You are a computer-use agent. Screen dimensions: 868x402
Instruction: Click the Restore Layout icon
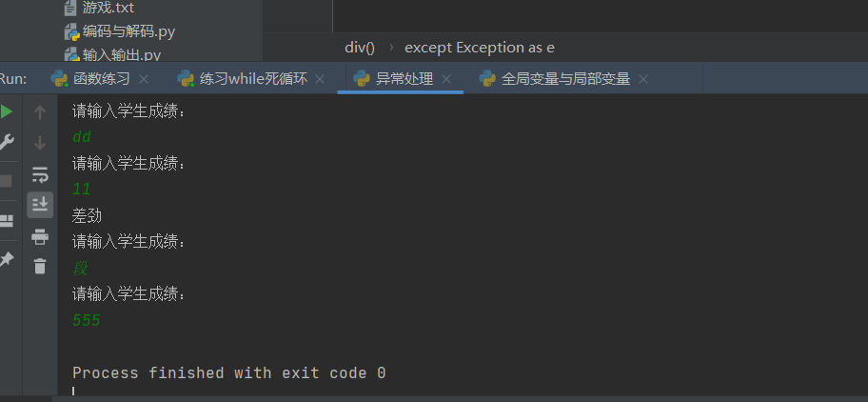point(6,220)
